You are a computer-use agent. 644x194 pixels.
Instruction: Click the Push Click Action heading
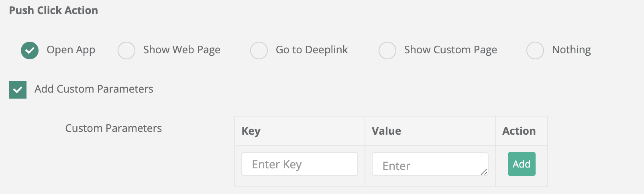[53, 10]
